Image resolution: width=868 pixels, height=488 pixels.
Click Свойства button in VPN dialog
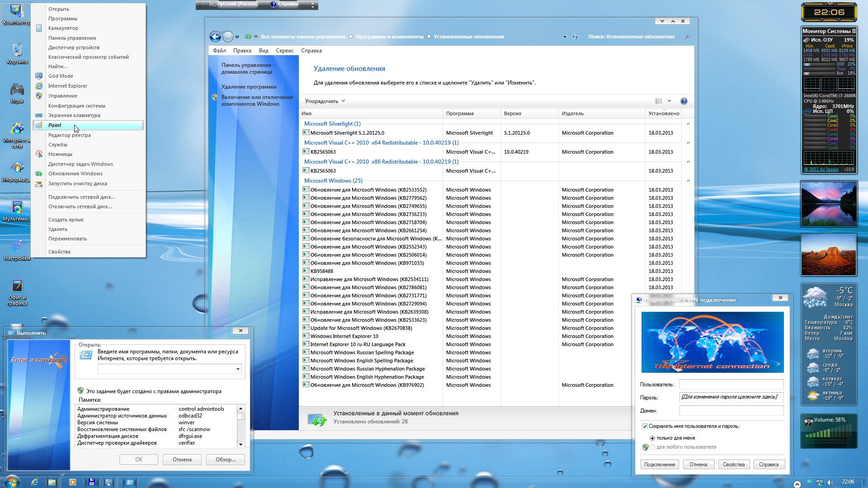(x=734, y=465)
